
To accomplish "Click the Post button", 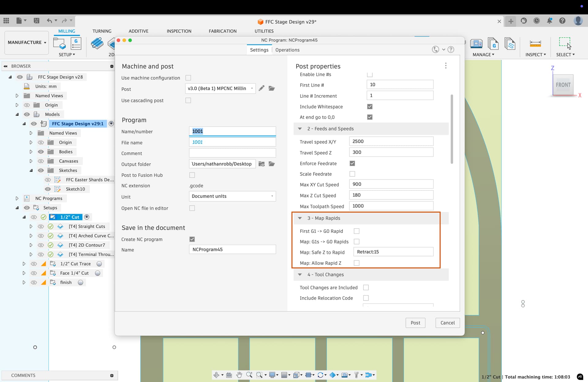I will pyautogui.click(x=415, y=323).
